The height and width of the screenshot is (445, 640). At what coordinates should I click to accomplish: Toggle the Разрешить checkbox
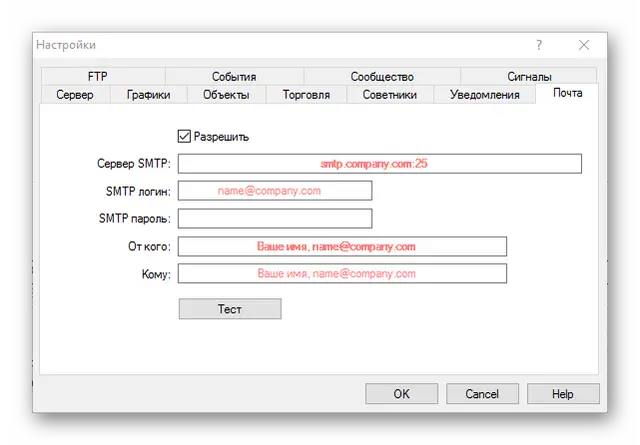tap(184, 136)
